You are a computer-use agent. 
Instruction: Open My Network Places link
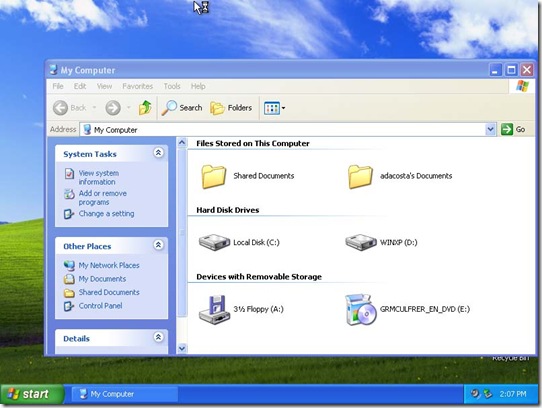(x=109, y=265)
